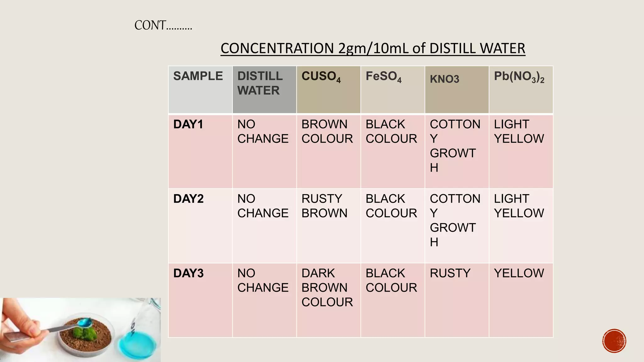This screenshot has height=362, width=644.
Task: Select the FeSO4 column header
Action: [392, 90]
